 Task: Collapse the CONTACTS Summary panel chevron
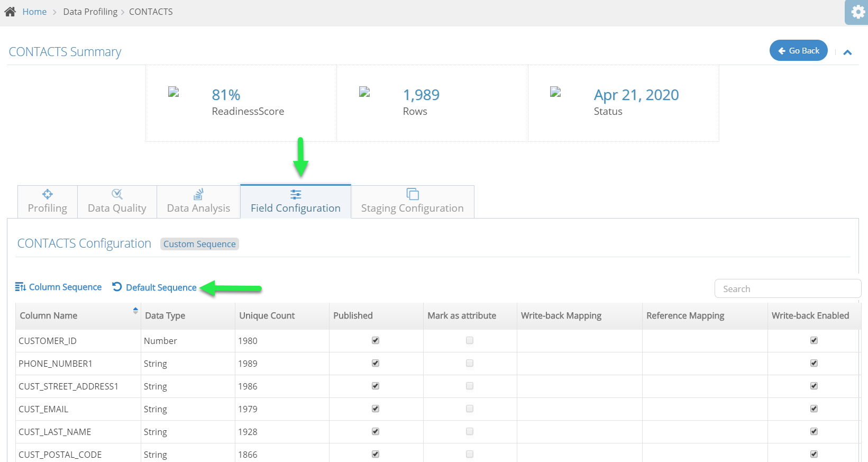pyautogui.click(x=847, y=52)
